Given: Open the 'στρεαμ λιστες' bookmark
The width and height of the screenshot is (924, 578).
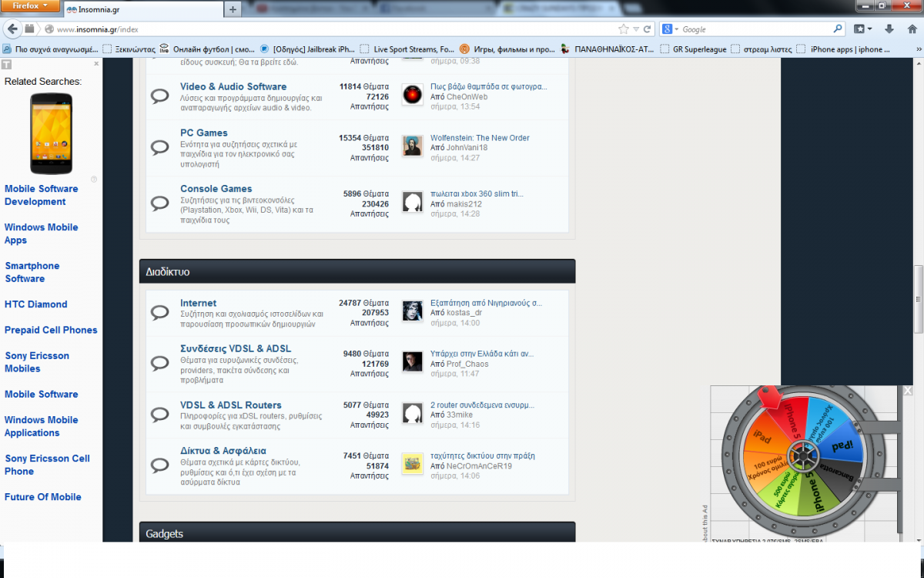Looking at the screenshot, I should point(762,49).
